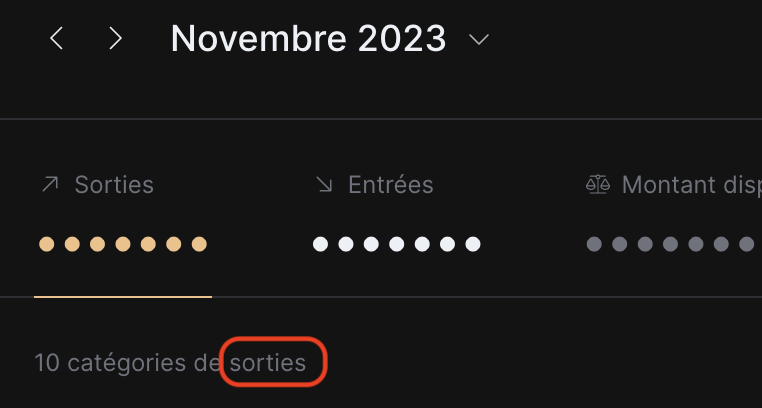Reveal the hidden Entrées white dots amount
This screenshot has width=762, height=408.
[x=397, y=244]
